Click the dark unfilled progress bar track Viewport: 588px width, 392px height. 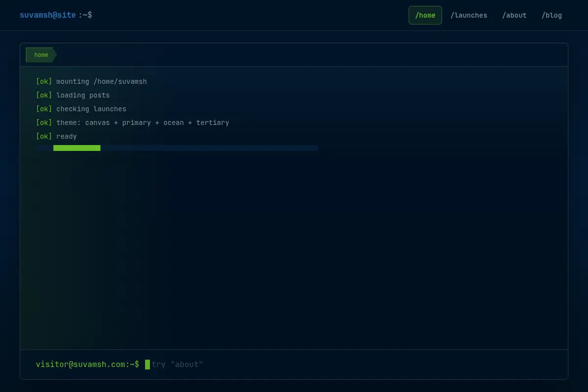(209, 148)
